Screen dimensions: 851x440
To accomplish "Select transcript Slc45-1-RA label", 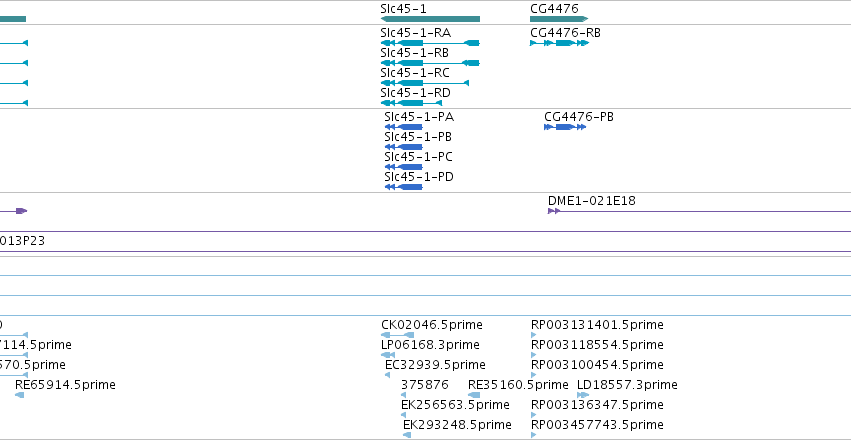I will (x=415, y=33).
